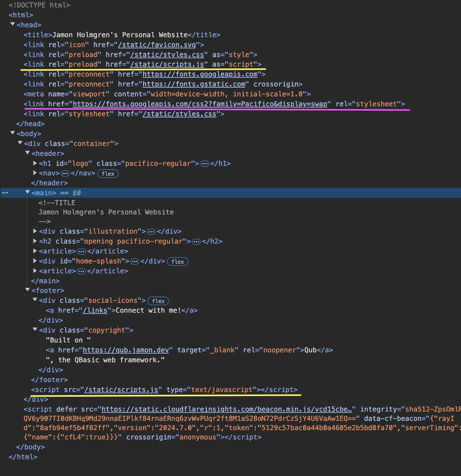The width and height of the screenshot is (461, 476).
Task: Collapse the body element
Action: (13, 133)
